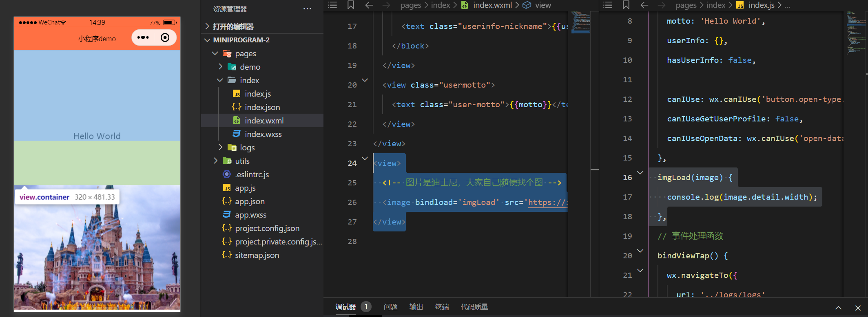
Task: Click 'index' breadcrumb in index.wxml editor
Action: (x=441, y=5)
